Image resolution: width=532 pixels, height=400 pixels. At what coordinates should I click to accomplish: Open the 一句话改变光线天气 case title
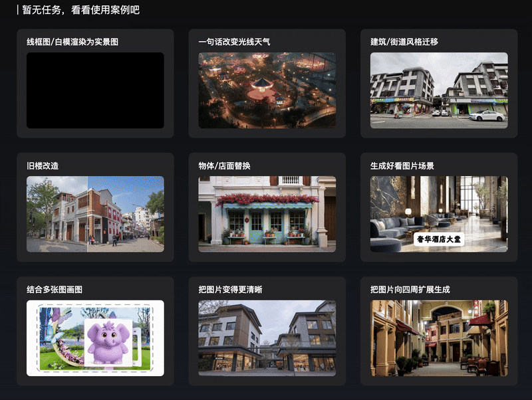coord(234,42)
